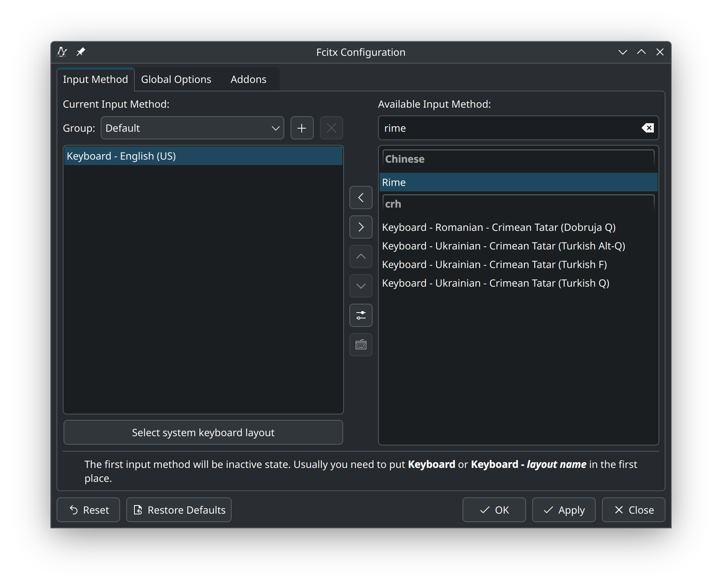722x588 pixels.
Task: Collapse the Chinese category
Action: (404, 159)
